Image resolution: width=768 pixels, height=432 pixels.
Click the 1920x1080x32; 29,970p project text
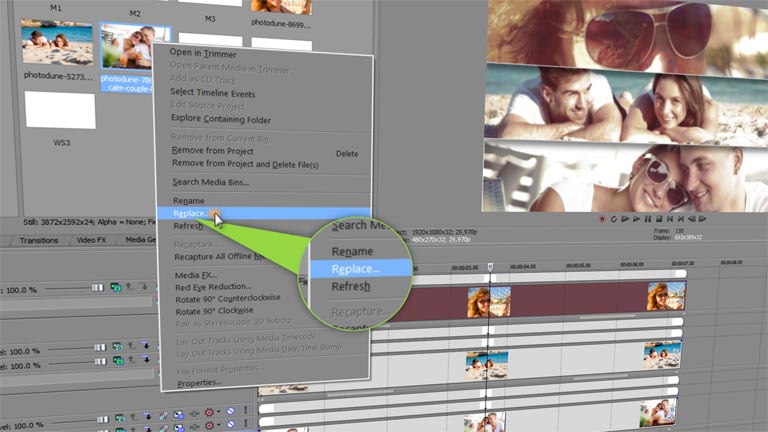tap(444, 232)
